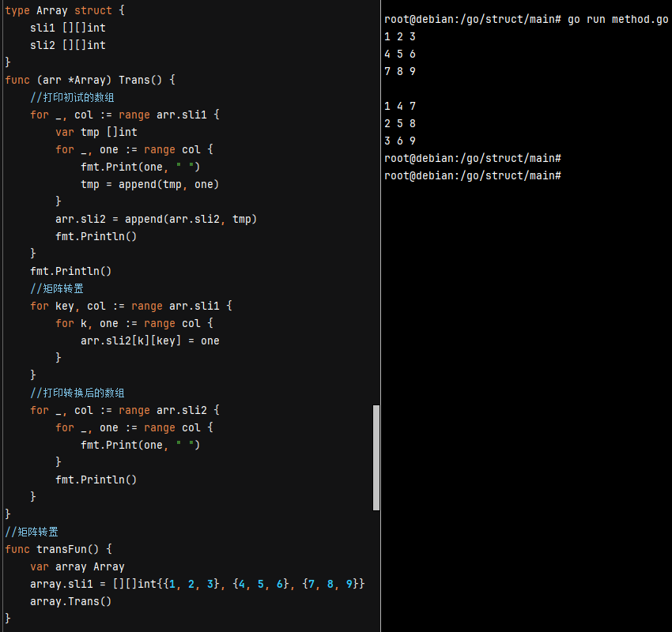672x632 pixels.
Task: Click the 'tmp = append(tmp, one)' line
Action: (149, 184)
